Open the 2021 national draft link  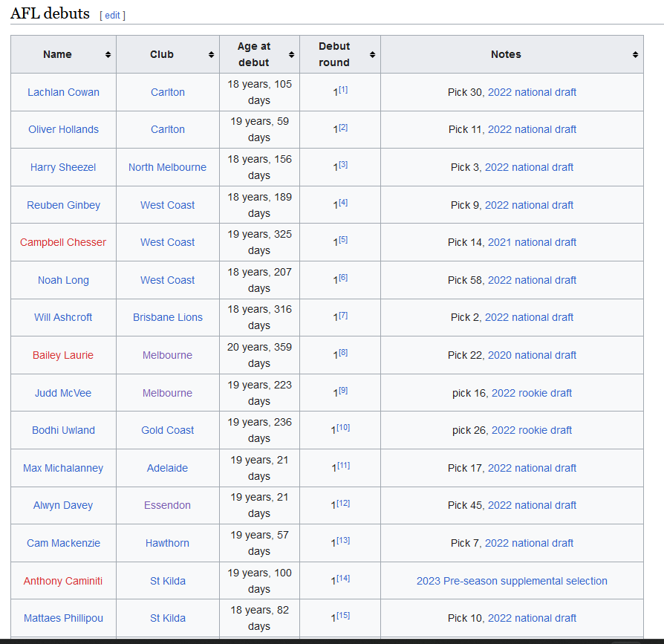[532, 242]
